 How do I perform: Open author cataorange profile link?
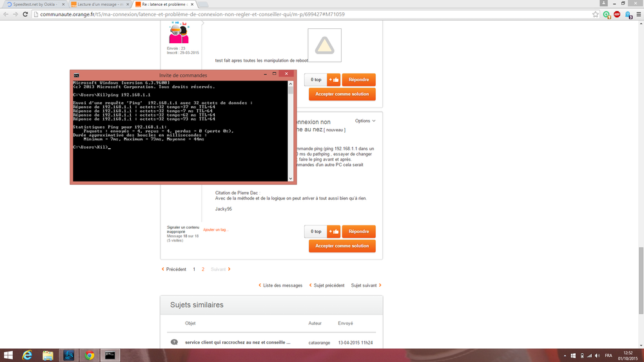pyautogui.click(x=319, y=343)
